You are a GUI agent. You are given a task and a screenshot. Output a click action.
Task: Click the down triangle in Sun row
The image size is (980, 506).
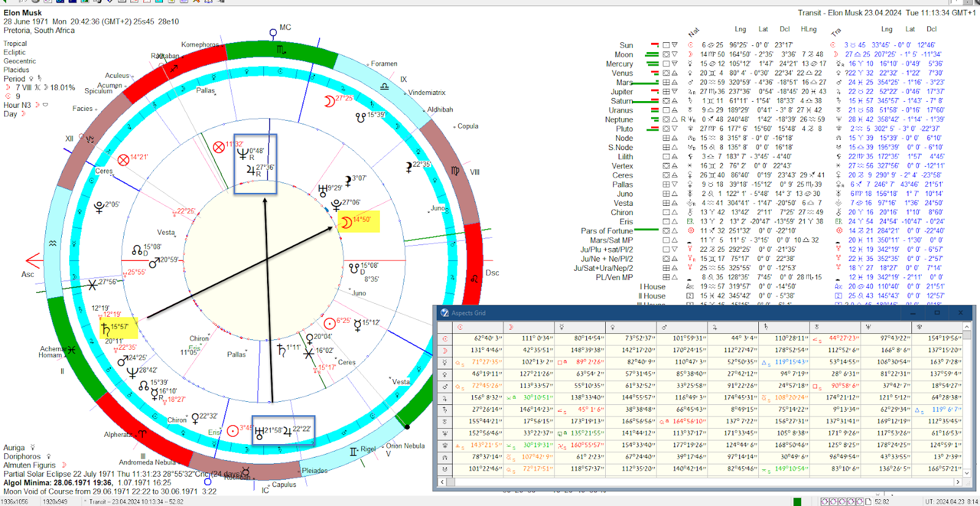click(x=674, y=45)
